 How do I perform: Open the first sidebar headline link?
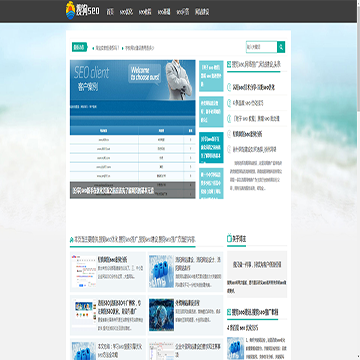coord(254,88)
